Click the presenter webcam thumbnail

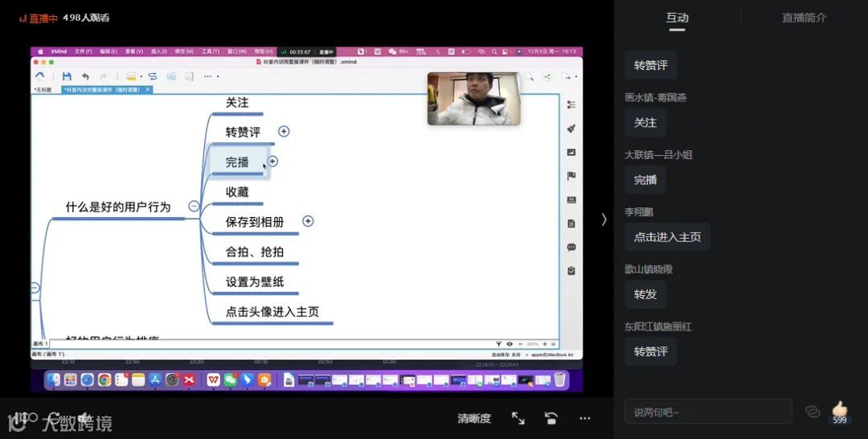pos(474,99)
